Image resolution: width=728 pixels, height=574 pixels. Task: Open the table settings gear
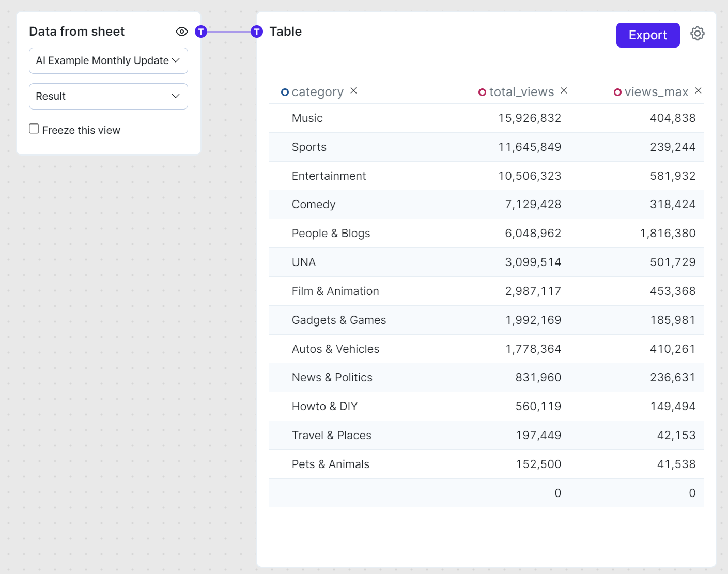pyautogui.click(x=697, y=34)
